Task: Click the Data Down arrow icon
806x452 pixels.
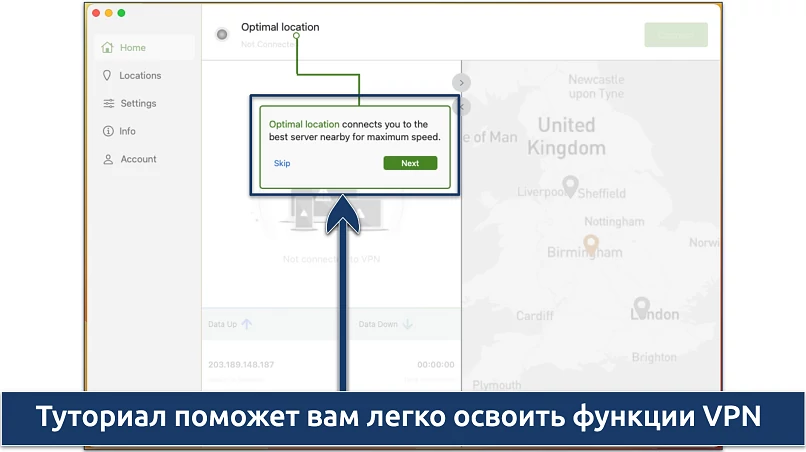Action: click(x=408, y=324)
